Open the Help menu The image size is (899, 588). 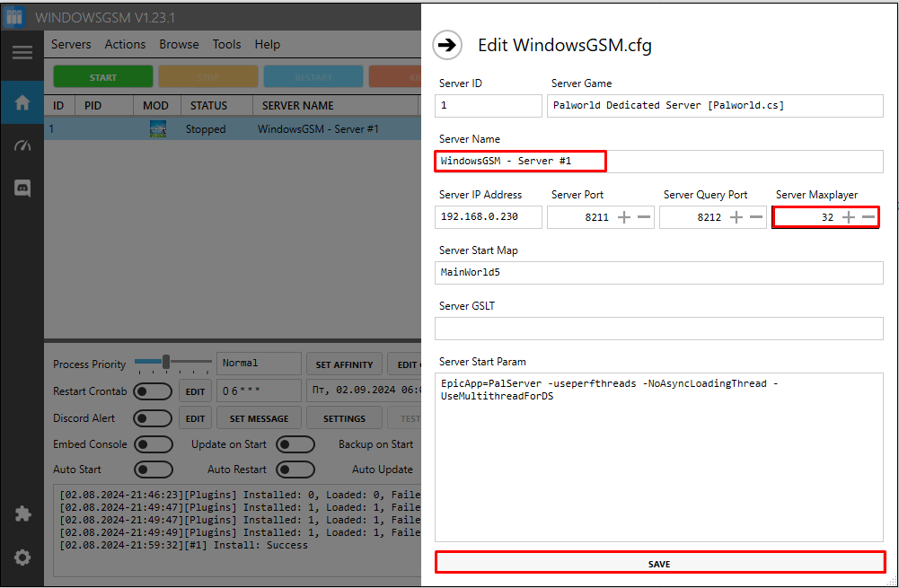click(267, 44)
